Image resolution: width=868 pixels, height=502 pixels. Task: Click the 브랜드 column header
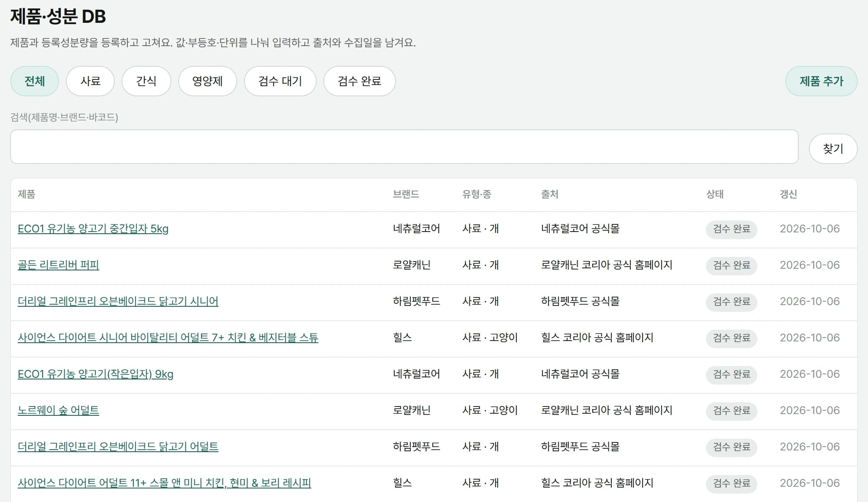(406, 194)
